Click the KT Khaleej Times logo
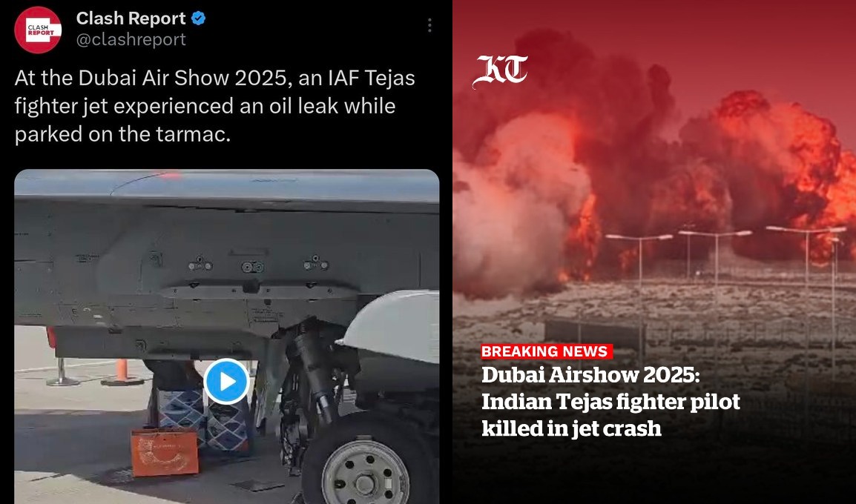Image resolution: width=856 pixels, height=504 pixels. [x=499, y=71]
